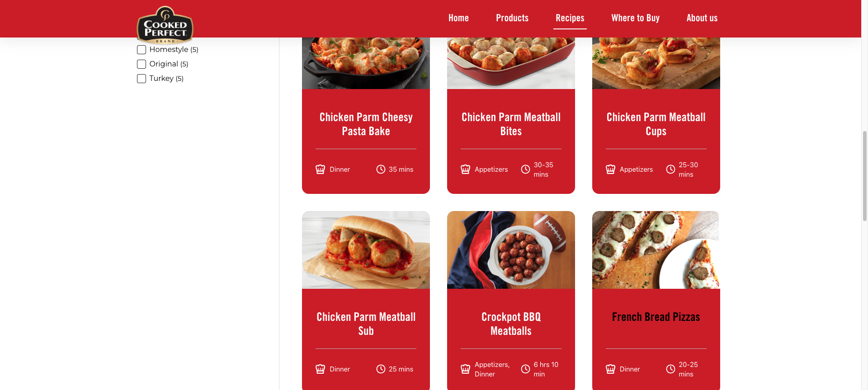Enable the Original filter checkbox

142,64
